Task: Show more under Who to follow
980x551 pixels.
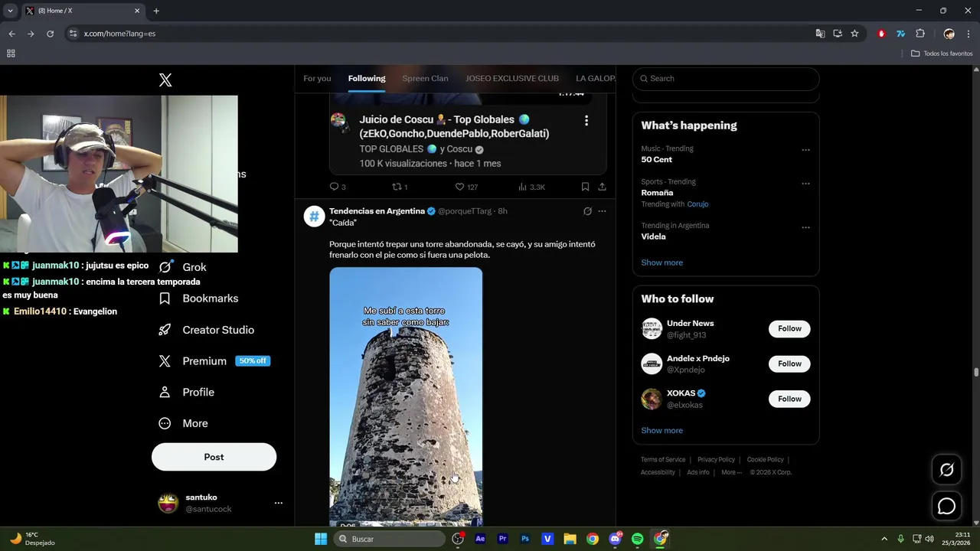Action: click(661, 430)
